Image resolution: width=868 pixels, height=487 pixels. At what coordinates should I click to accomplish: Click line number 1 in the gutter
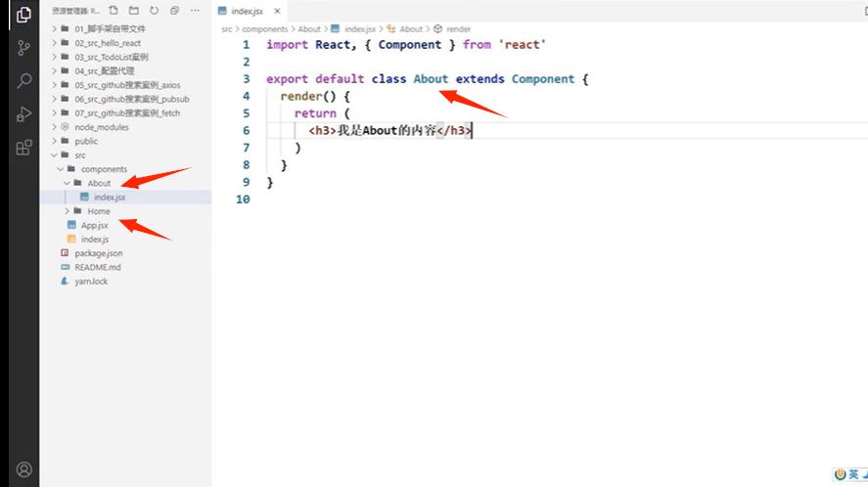pyautogui.click(x=247, y=45)
